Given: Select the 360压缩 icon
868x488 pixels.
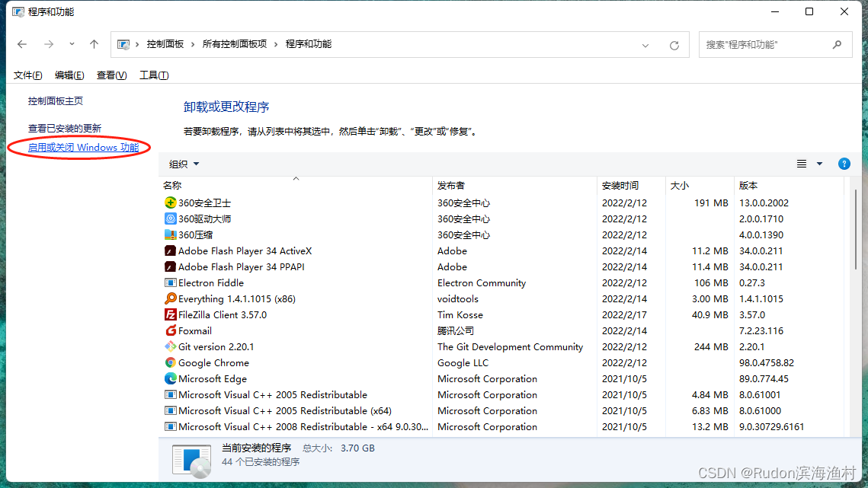Looking at the screenshot, I should click(171, 235).
